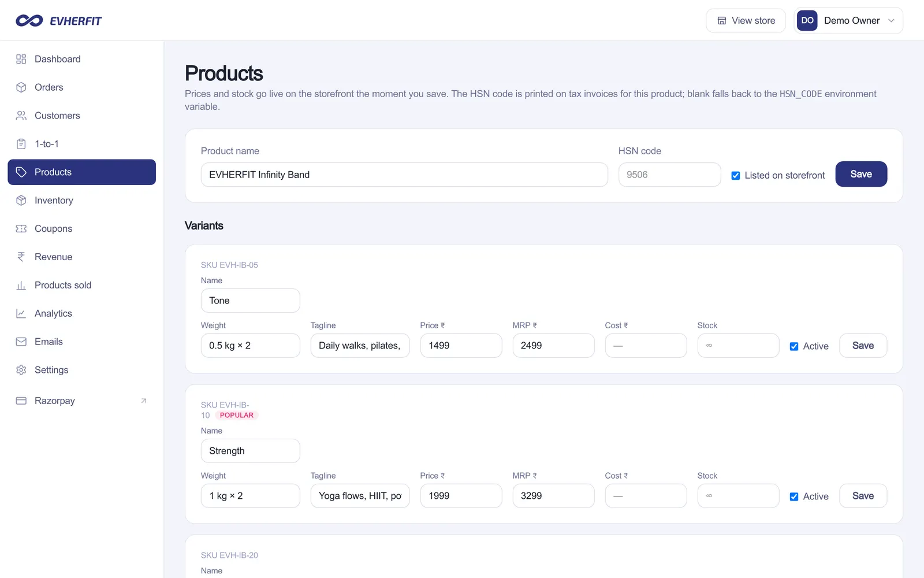
Task: Click the DO avatar badge
Action: (x=807, y=21)
